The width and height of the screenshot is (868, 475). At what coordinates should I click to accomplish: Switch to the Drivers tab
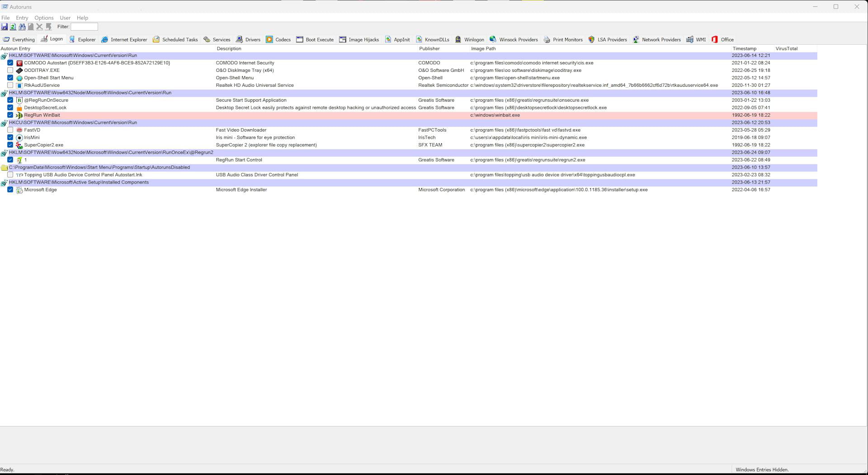(x=248, y=39)
